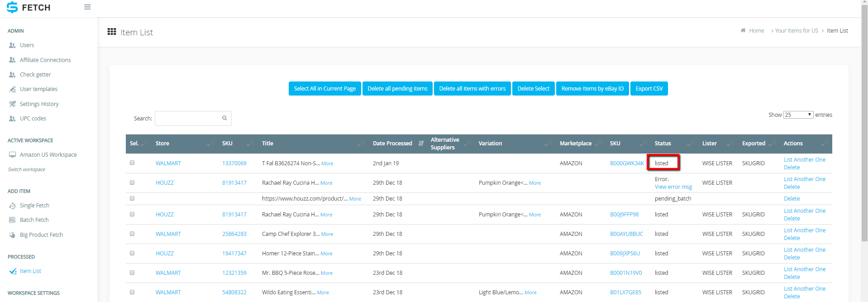868x302 pixels.
Task: Click Delete all items with errors
Action: 472,89
